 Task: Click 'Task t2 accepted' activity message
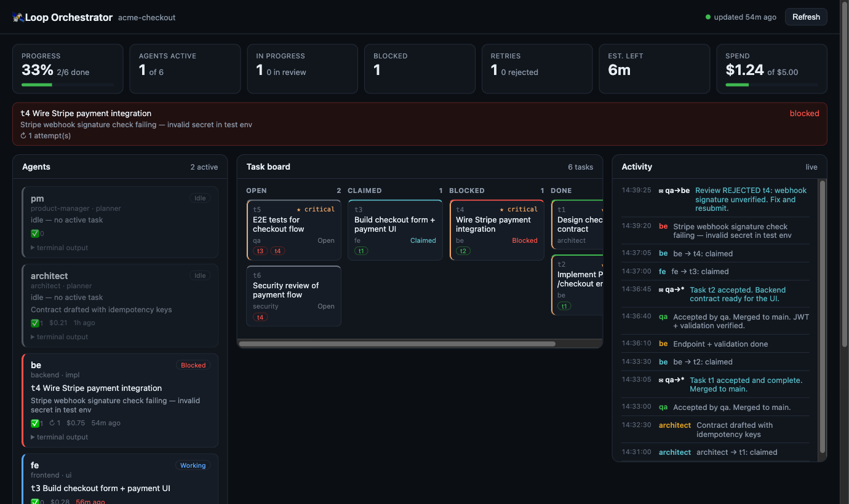[737, 294]
